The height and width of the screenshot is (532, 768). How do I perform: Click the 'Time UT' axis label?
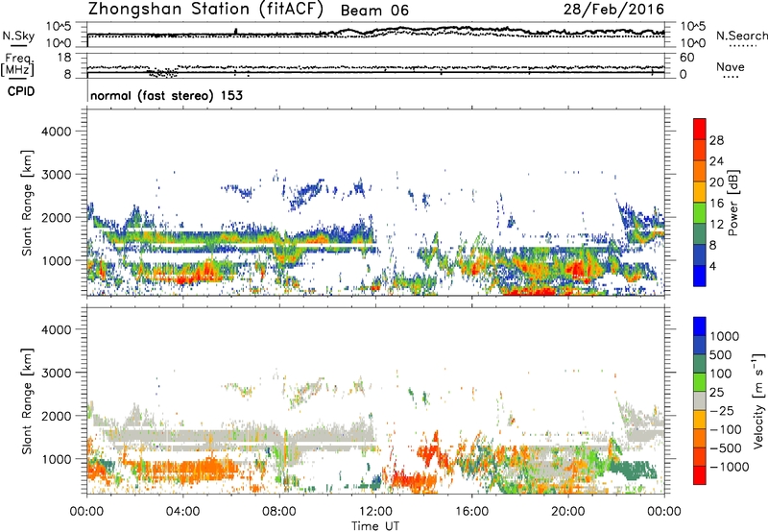pos(375,526)
